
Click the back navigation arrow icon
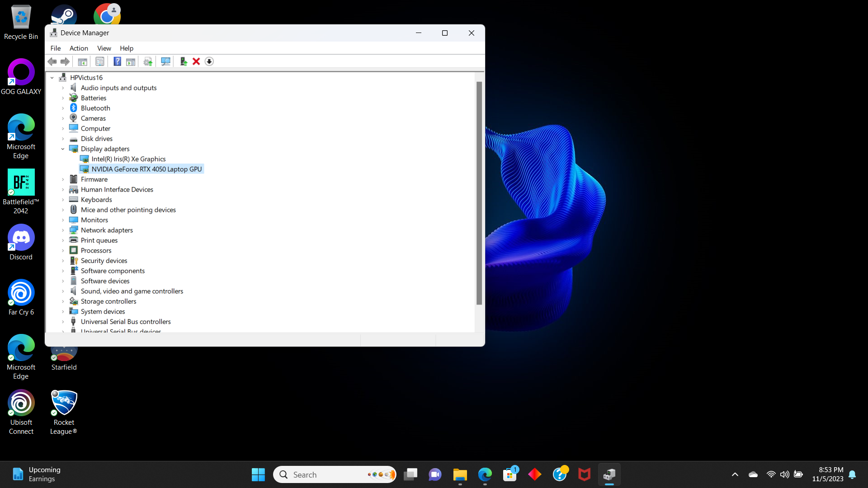click(52, 61)
